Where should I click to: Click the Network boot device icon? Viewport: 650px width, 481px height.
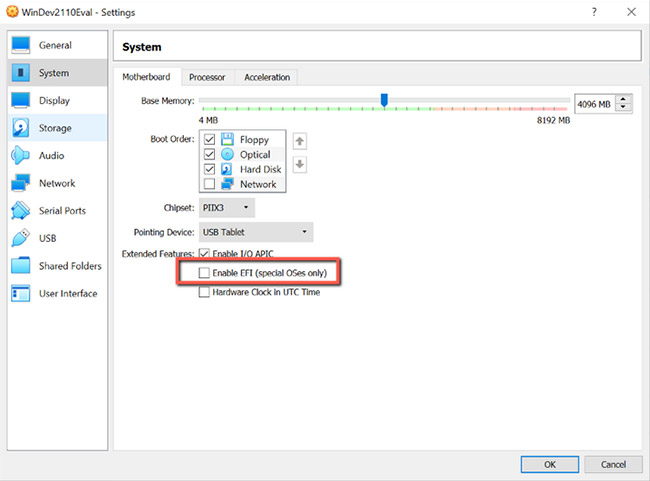click(x=227, y=184)
